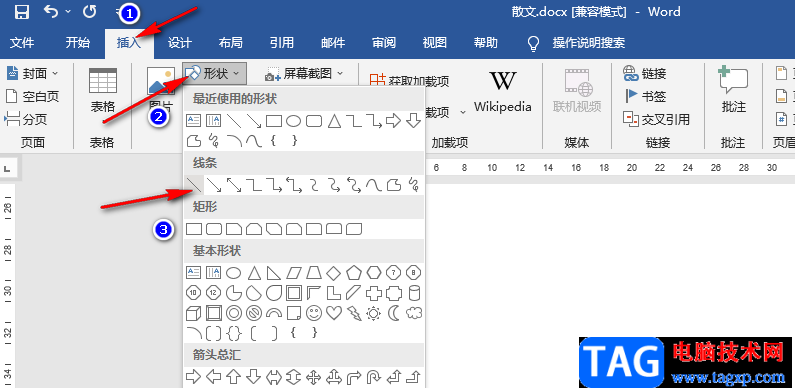The height and width of the screenshot is (388, 795).
Task: Select the No Symbol (prohibited) shape
Action: (x=254, y=313)
